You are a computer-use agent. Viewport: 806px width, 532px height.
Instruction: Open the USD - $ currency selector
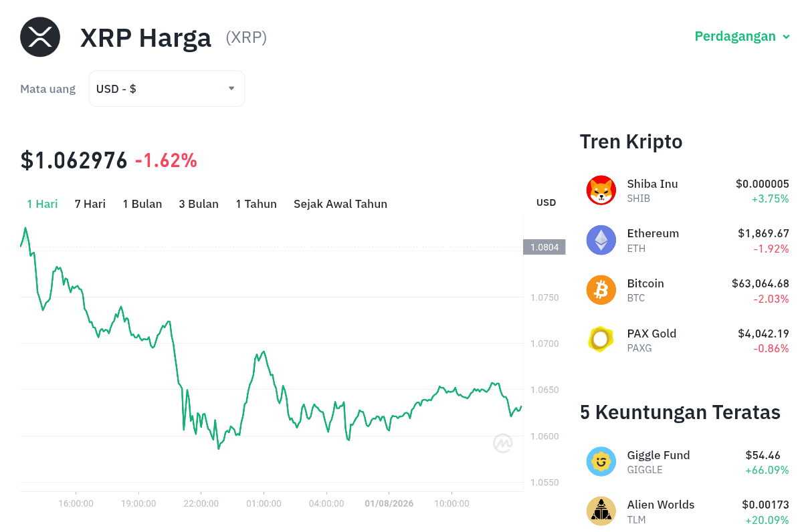[x=167, y=88]
